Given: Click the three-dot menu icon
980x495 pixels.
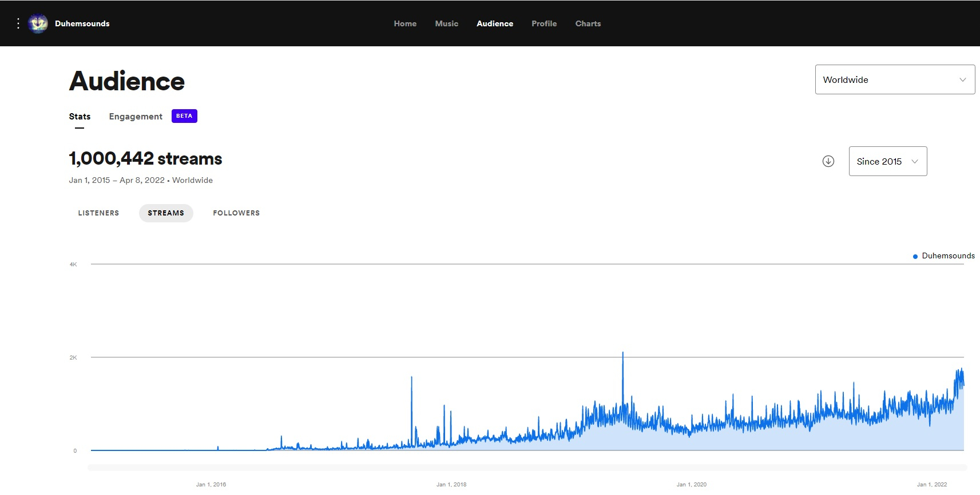Looking at the screenshot, I should [18, 23].
